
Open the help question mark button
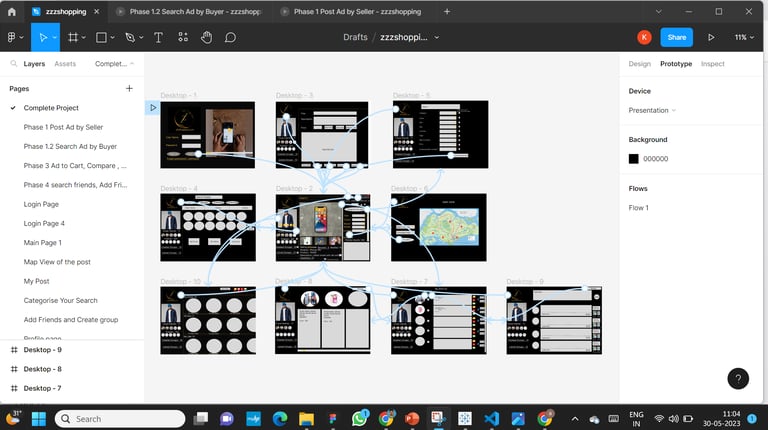[x=737, y=378]
